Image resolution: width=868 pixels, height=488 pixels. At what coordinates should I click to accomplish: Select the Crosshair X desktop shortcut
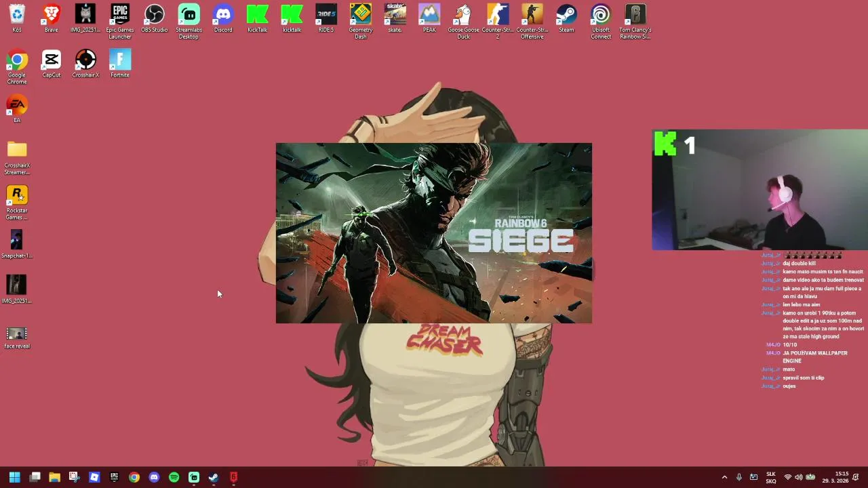(85, 64)
